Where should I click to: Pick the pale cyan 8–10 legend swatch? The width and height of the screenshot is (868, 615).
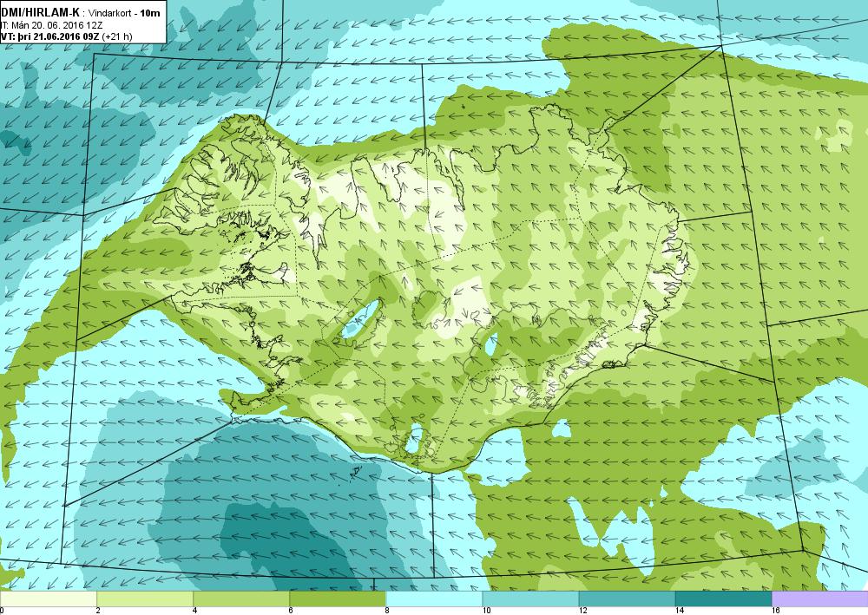434,599
